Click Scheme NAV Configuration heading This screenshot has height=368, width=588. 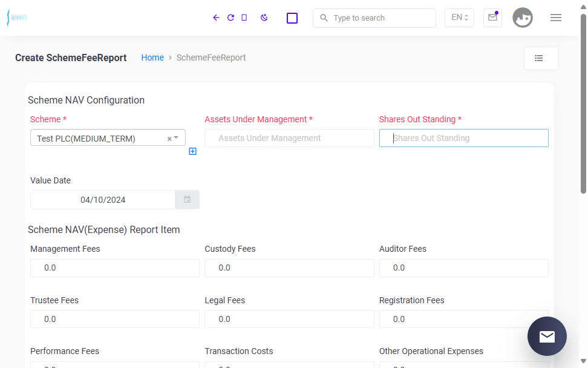pyautogui.click(x=86, y=100)
